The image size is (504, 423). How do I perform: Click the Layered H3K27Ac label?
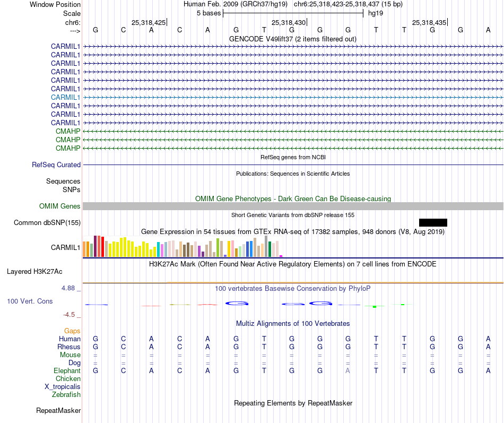34,272
